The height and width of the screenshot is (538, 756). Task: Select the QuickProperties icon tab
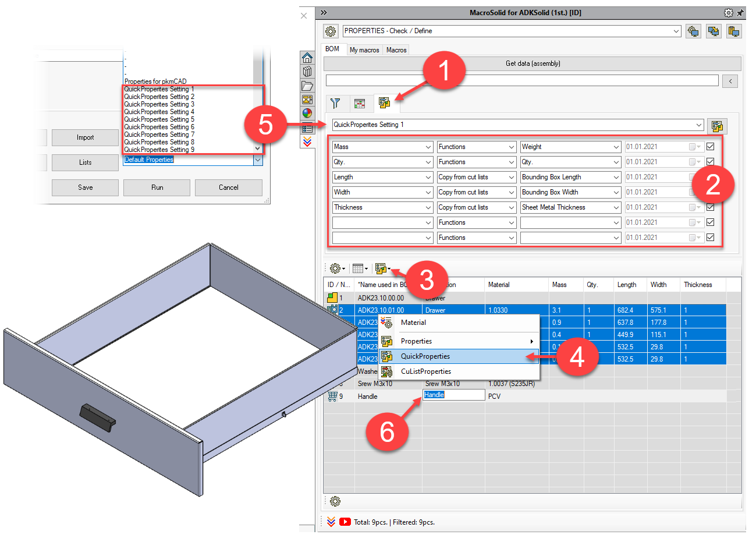click(x=385, y=104)
